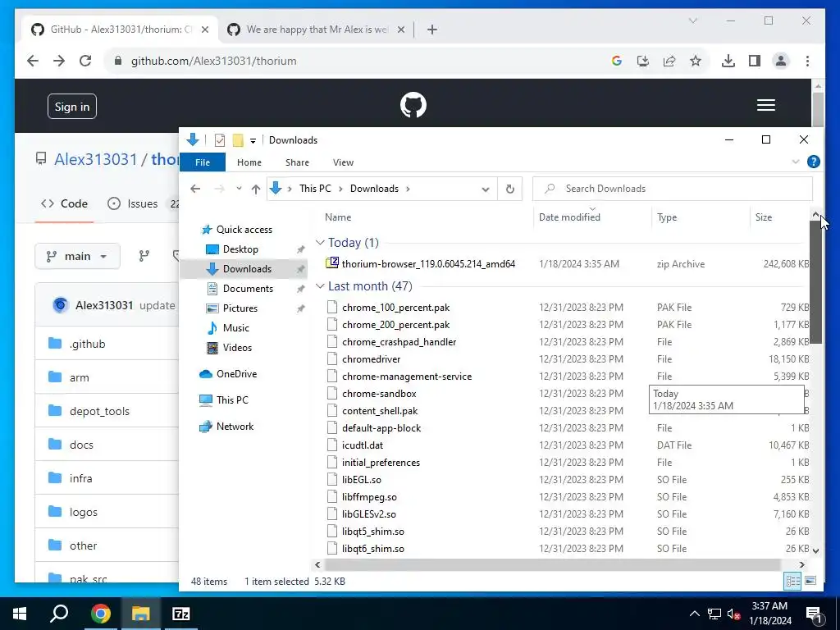This screenshot has width=840, height=630.
Task: Click Explorer's back navigation arrow
Action: pos(195,189)
